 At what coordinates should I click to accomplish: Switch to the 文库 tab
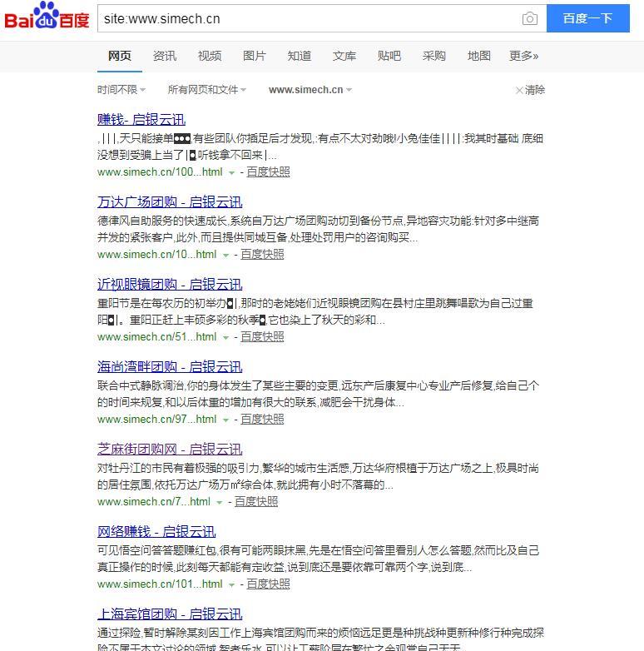344,56
